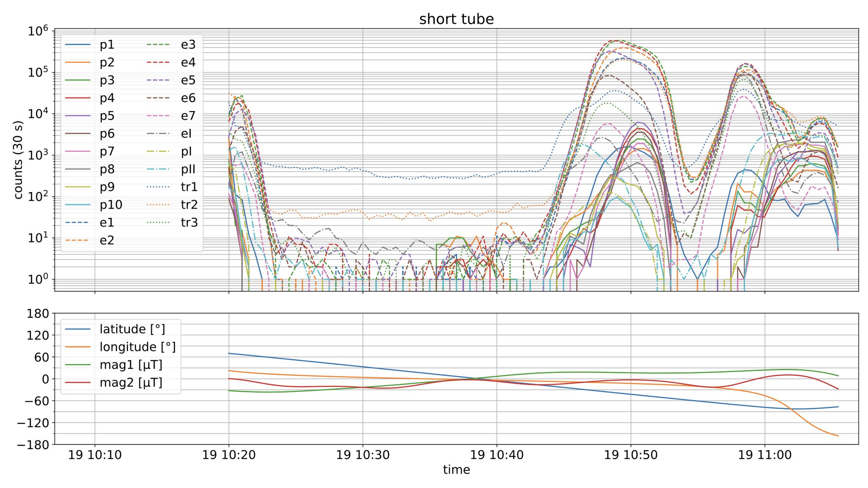
Task: Click the 'counts (30 s)' y-axis label
Action: (18, 160)
